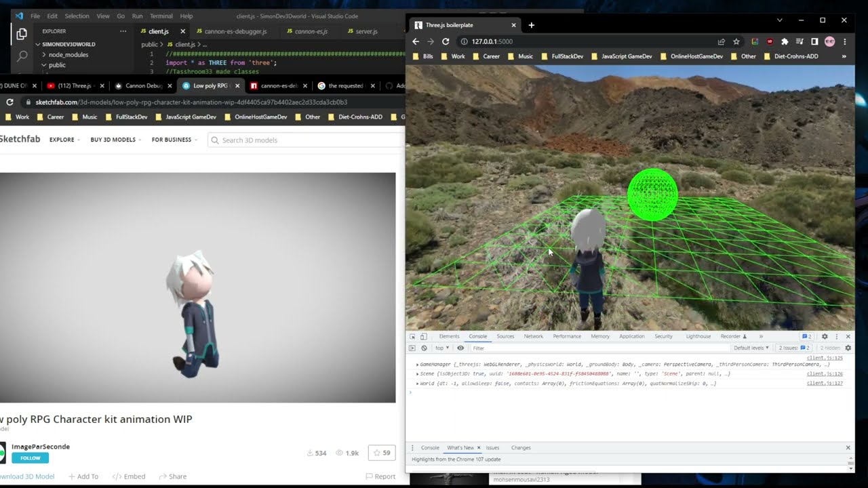
Task: Switch to the server.js editor tab
Action: [x=366, y=31]
